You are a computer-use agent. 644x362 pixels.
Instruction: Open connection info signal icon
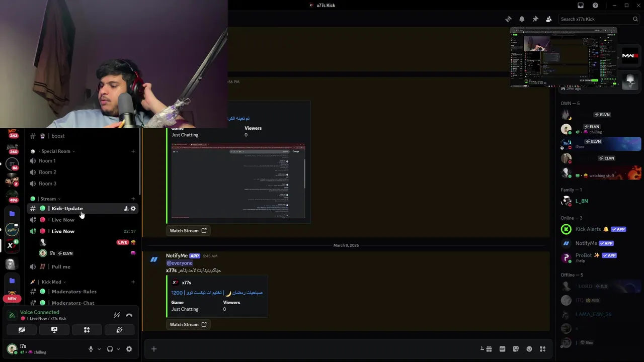pyautogui.click(x=12, y=315)
